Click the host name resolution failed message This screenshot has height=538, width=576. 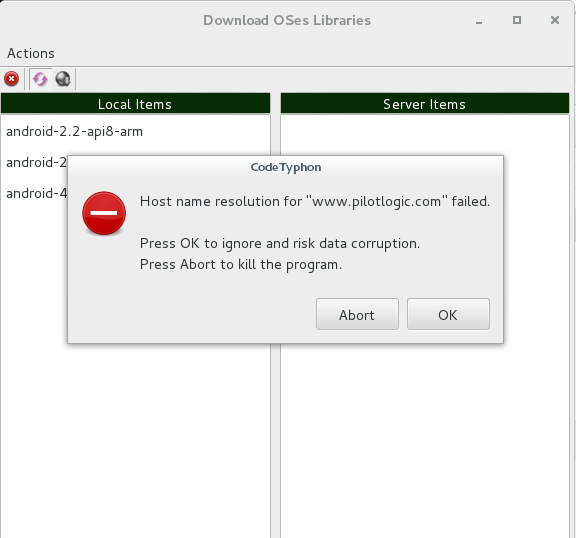point(315,202)
